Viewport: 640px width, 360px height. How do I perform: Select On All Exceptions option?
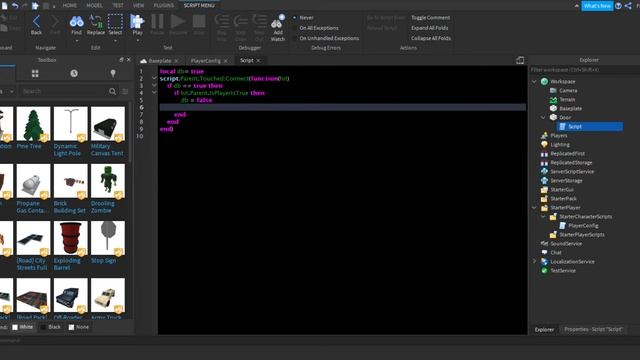316,28
